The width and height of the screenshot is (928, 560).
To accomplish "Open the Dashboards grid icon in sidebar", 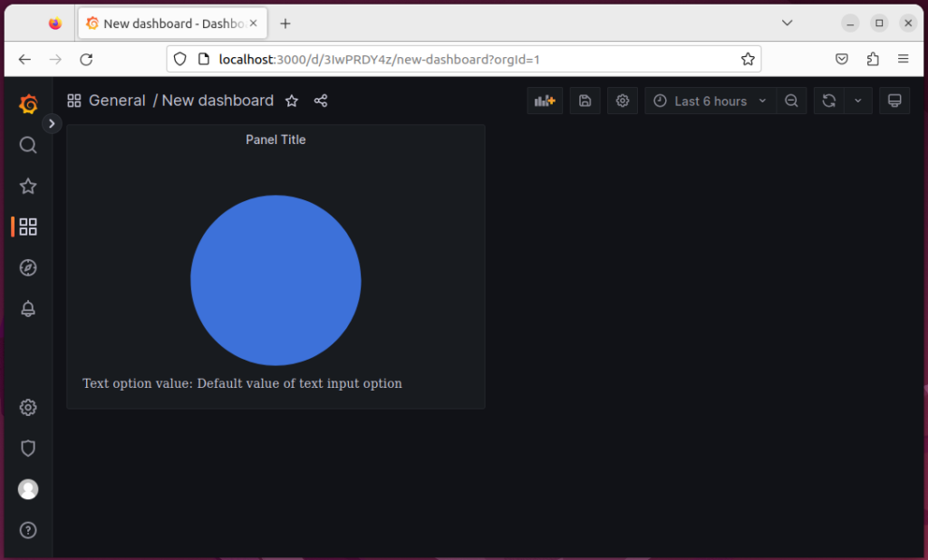I will tap(28, 227).
